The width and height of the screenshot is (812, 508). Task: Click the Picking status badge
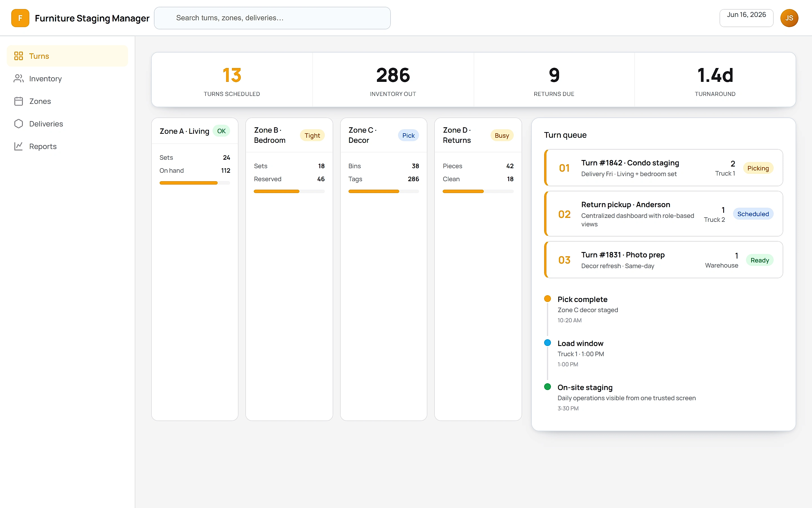pos(758,168)
